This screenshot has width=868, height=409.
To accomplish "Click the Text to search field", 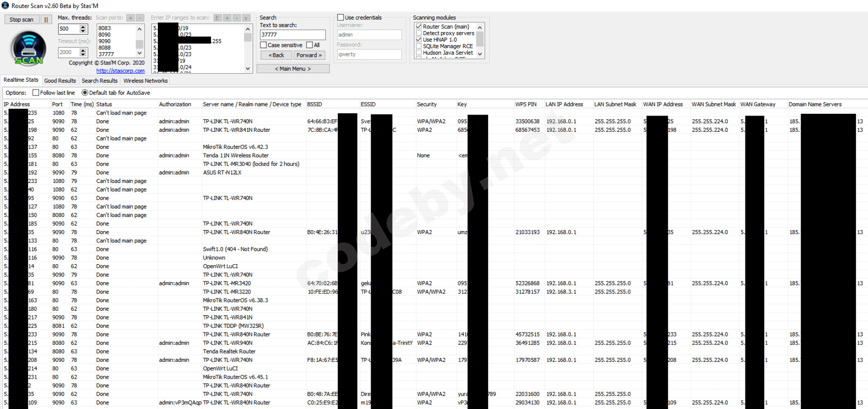I will (292, 35).
